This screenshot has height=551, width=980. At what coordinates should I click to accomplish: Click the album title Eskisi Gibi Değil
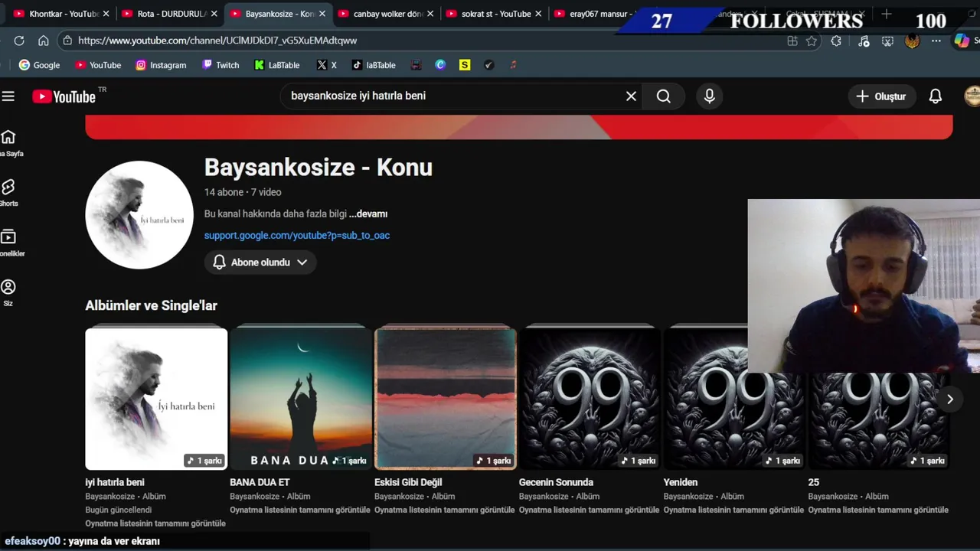(408, 482)
